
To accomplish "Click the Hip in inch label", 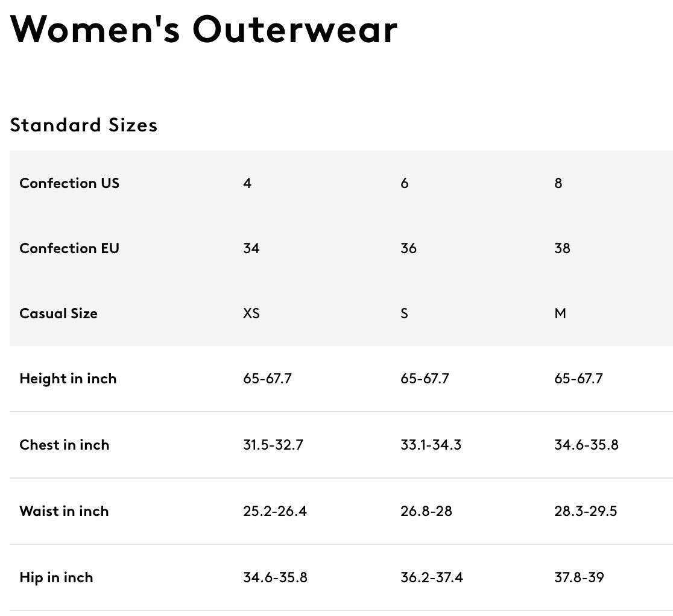I will click(56, 578).
